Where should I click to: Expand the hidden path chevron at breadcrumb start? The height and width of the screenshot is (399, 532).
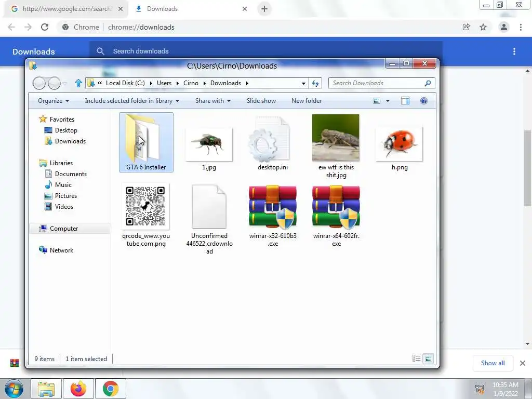[x=100, y=83]
